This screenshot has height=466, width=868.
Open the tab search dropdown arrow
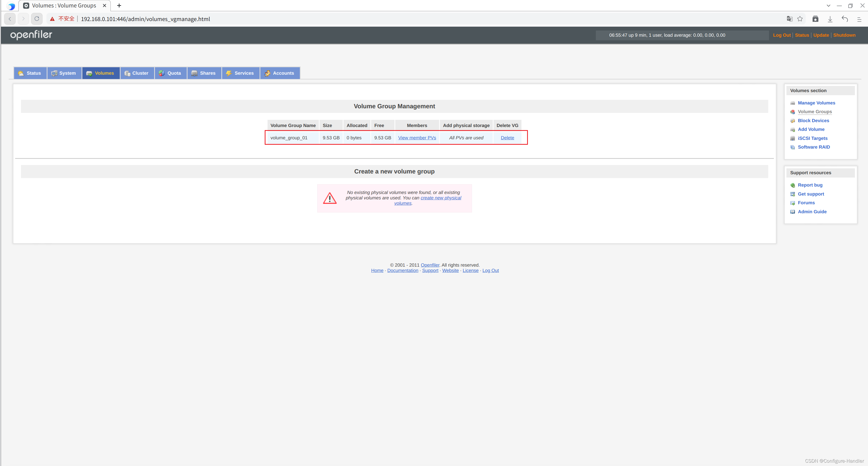point(828,5)
